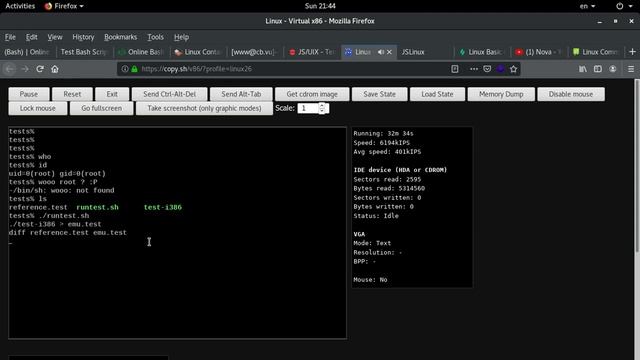Open GNOME Activities overview

[x=20, y=6]
